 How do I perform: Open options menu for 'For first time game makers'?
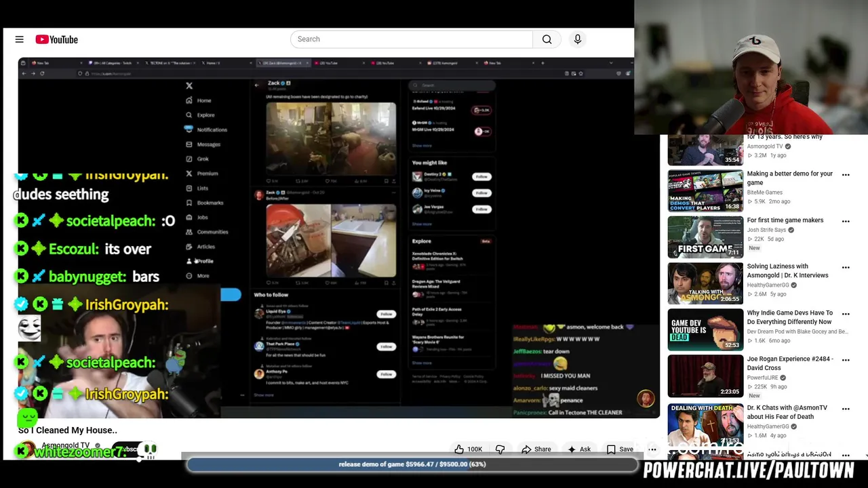(x=846, y=221)
